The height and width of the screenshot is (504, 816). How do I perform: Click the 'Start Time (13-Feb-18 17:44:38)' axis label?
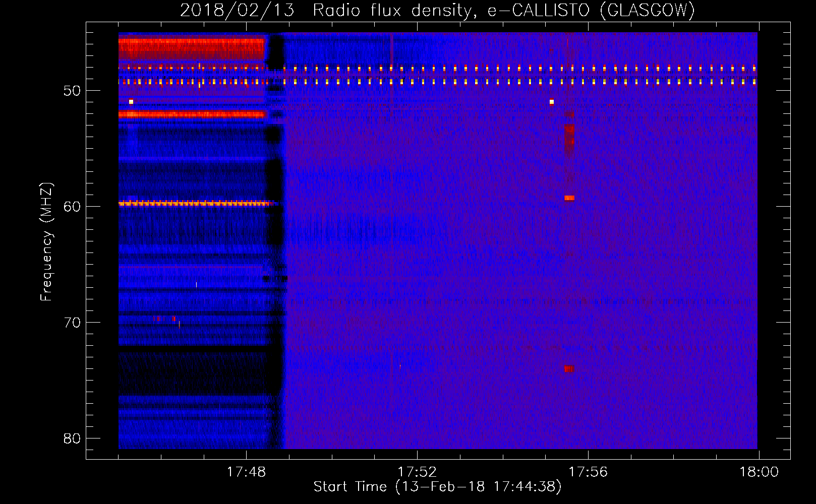[x=437, y=487]
